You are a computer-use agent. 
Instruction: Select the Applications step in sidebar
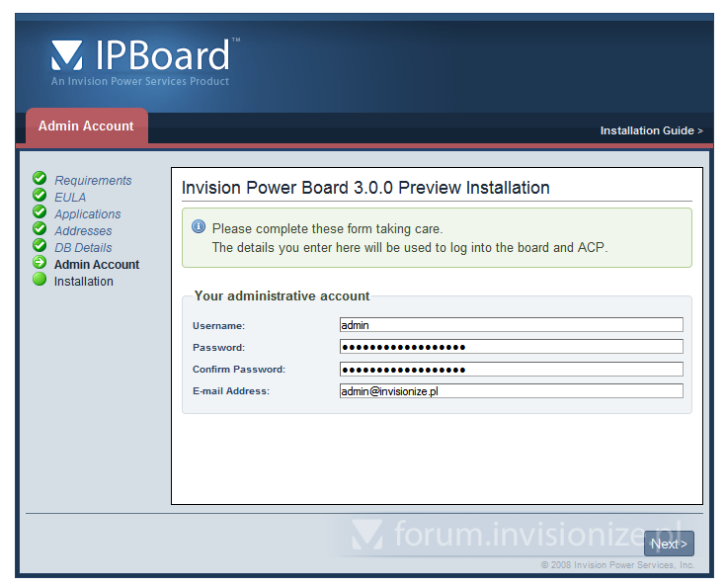(x=88, y=214)
